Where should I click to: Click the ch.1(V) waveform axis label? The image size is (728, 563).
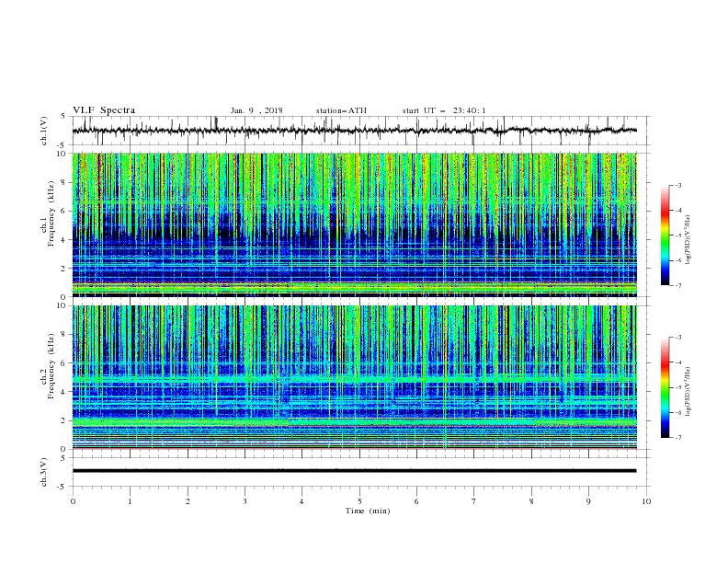pyautogui.click(x=44, y=131)
